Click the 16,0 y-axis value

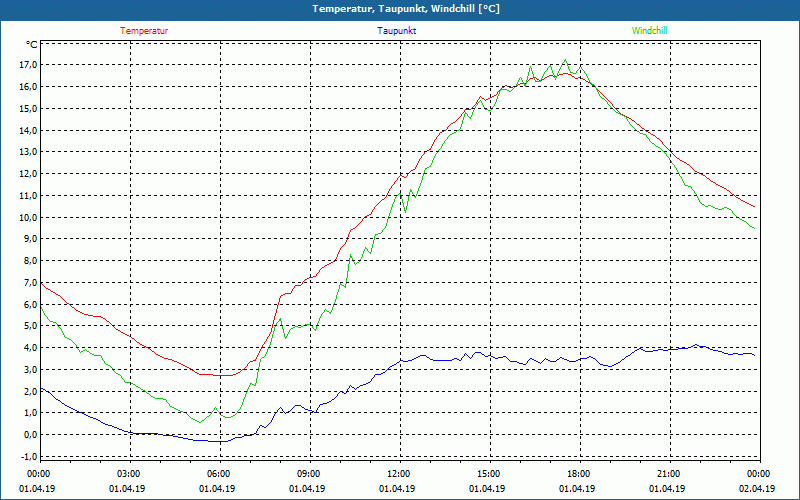pyautogui.click(x=28, y=87)
